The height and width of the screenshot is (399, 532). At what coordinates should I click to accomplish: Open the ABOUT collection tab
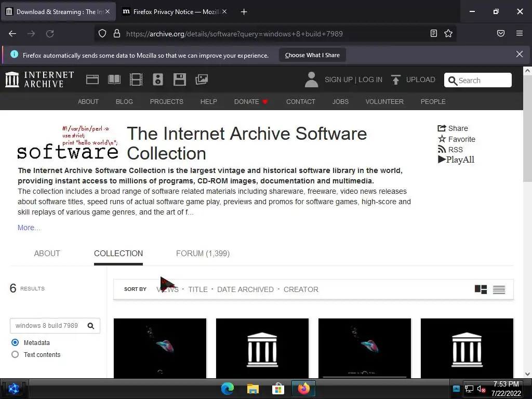(47, 254)
